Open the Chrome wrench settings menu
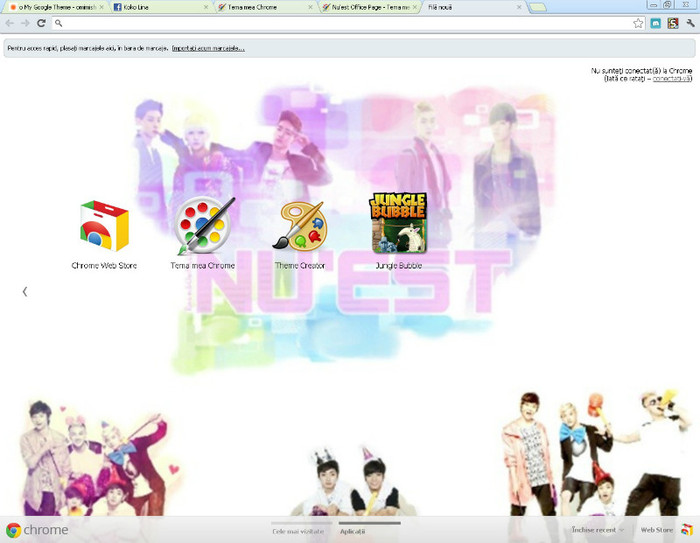This screenshot has height=543, width=700. pos(690,23)
